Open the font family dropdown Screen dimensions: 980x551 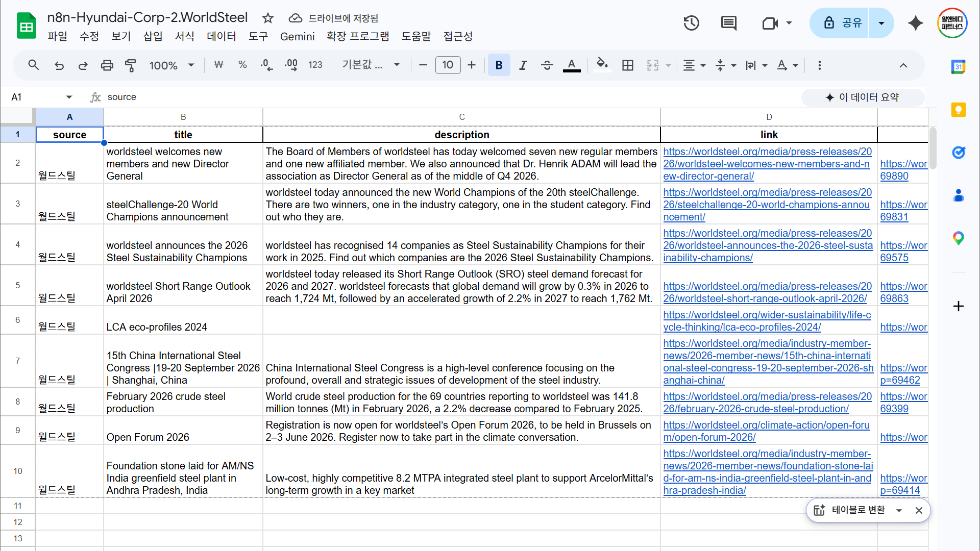371,65
